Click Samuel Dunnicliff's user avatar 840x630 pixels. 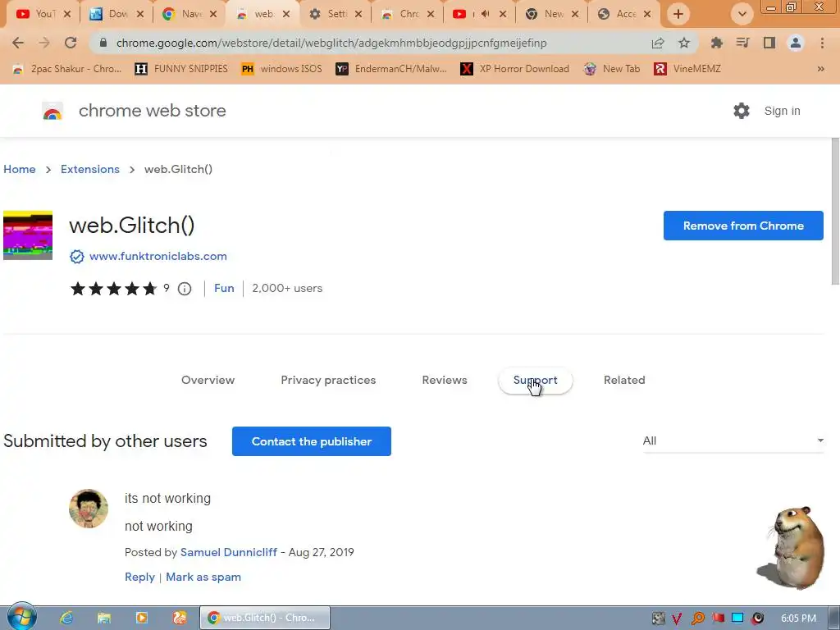click(89, 509)
